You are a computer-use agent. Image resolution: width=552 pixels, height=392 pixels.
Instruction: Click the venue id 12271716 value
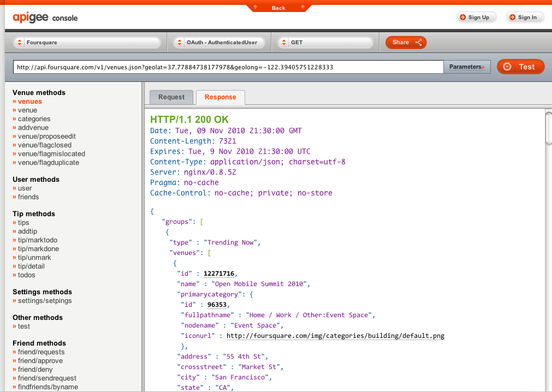[x=219, y=274]
